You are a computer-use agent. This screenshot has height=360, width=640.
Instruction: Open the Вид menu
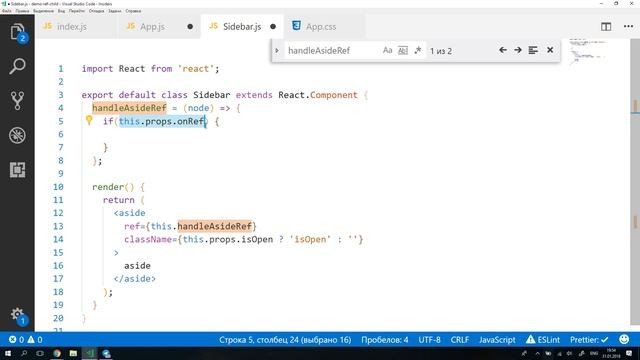(61, 11)
